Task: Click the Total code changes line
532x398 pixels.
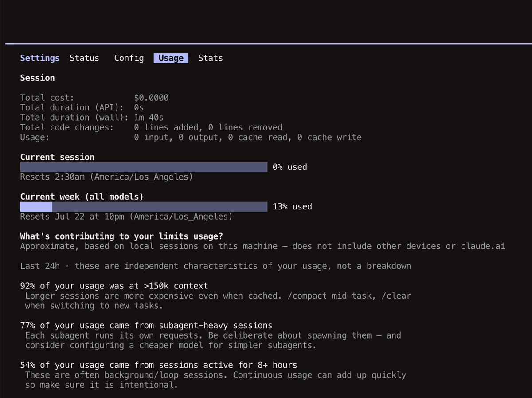Action: pyautogui.click(x=151, y=127)
